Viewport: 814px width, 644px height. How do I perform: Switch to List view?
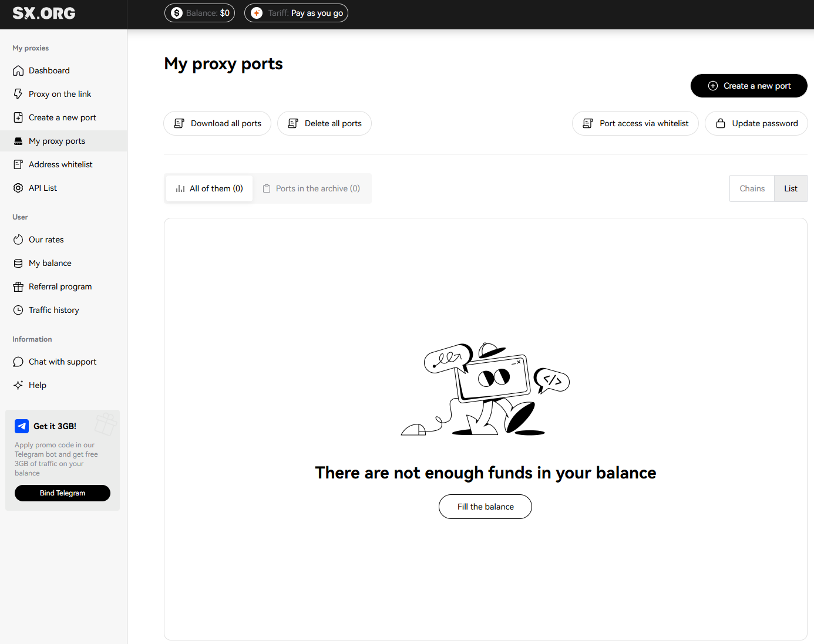click(x=791, y=188)
